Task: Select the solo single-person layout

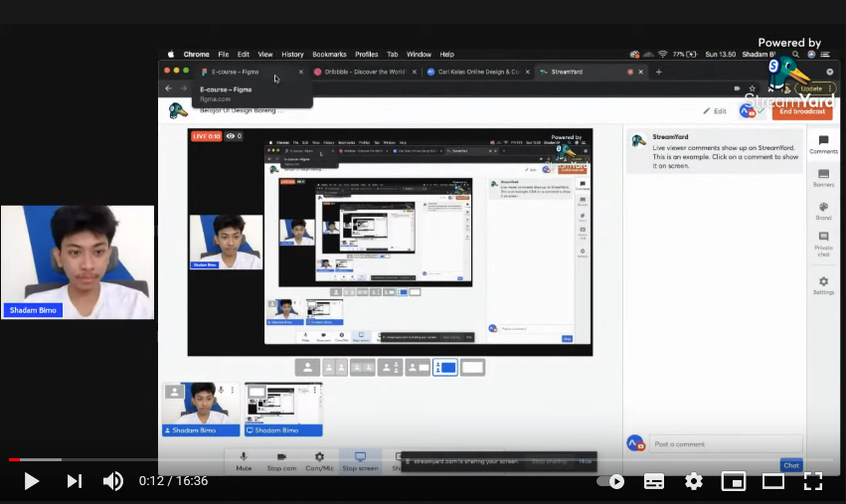Action: [x=307, y=368]
